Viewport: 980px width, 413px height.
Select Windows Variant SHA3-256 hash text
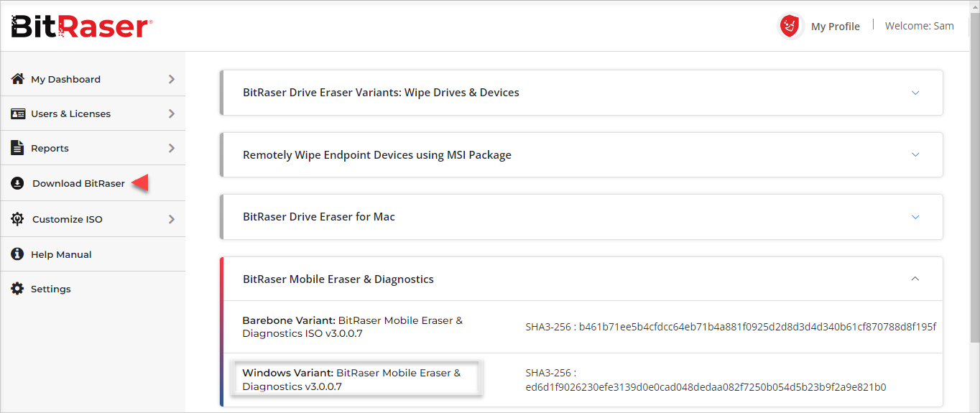pos(706,380)
